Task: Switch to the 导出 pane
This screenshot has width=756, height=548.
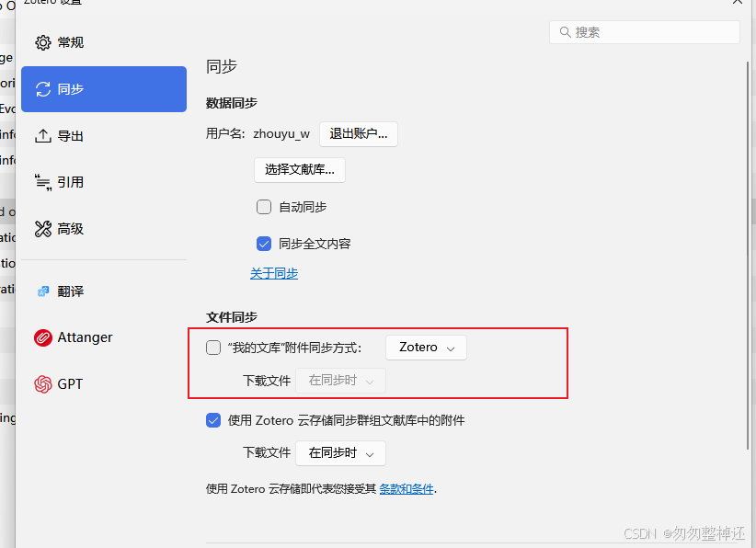Action: point(104,136)
